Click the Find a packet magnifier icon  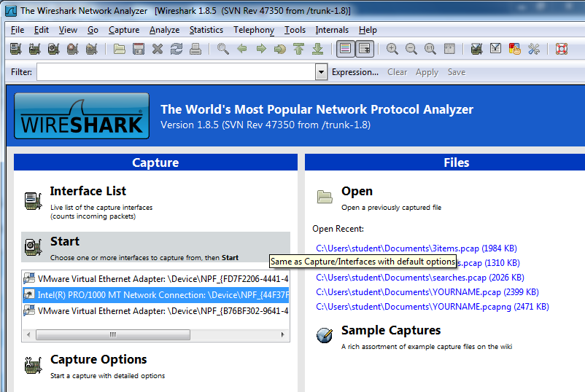coord(223,49)
